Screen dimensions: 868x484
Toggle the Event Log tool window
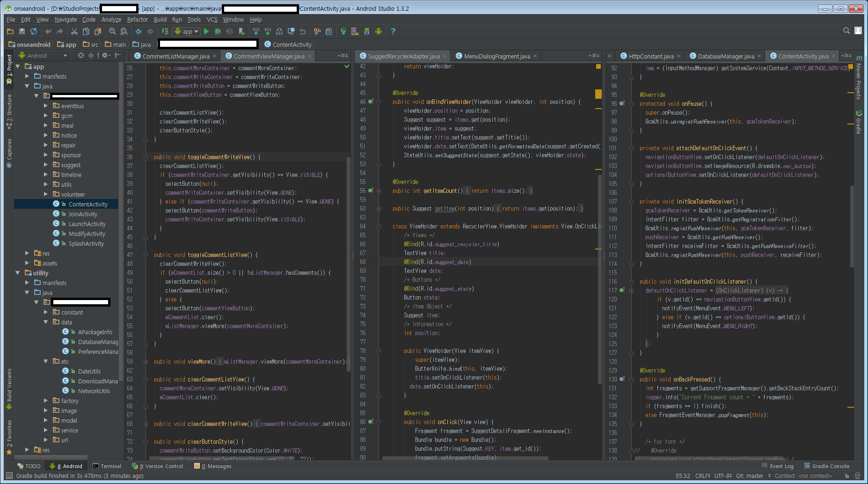[778, 466]
